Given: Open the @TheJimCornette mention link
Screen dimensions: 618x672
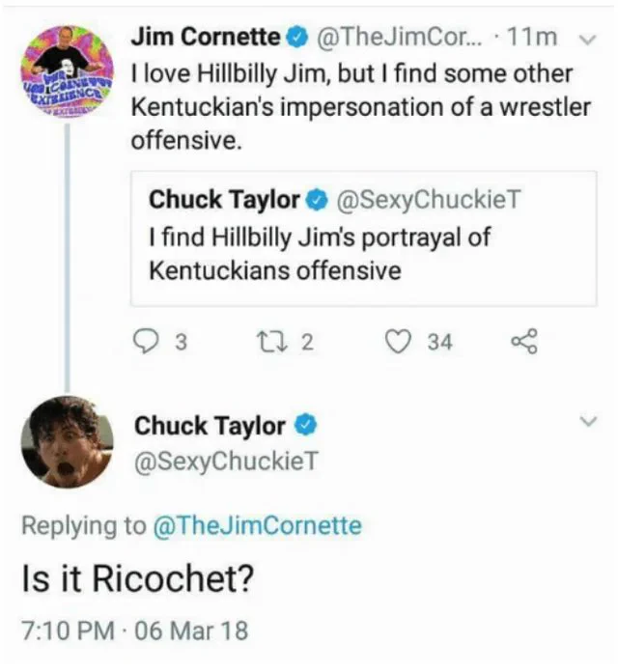Looking at the screenshot, I should pos(257,525).
